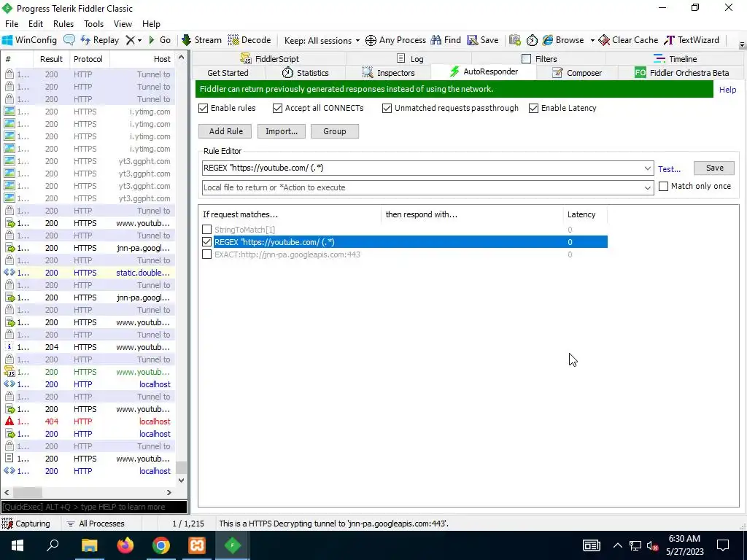The width and height of the screenshot is (747, 560).
Task: Toggle the Enable Latency checkbox
Action: pyautogui.click(x=533, y=108)
